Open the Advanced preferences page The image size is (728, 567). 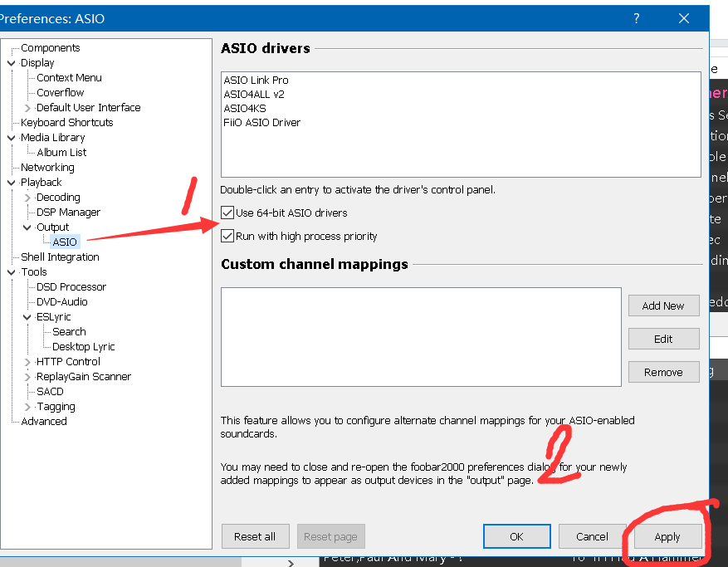(x=44, y=421)
